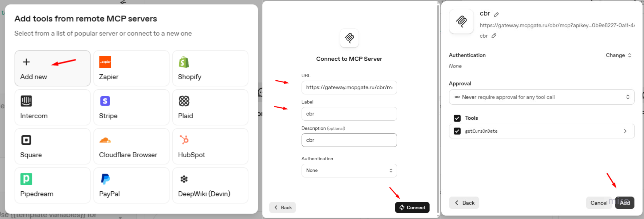Screen dimensions: 644x219
Task: Focus the URL input field
Action: [x=349, y=88]
